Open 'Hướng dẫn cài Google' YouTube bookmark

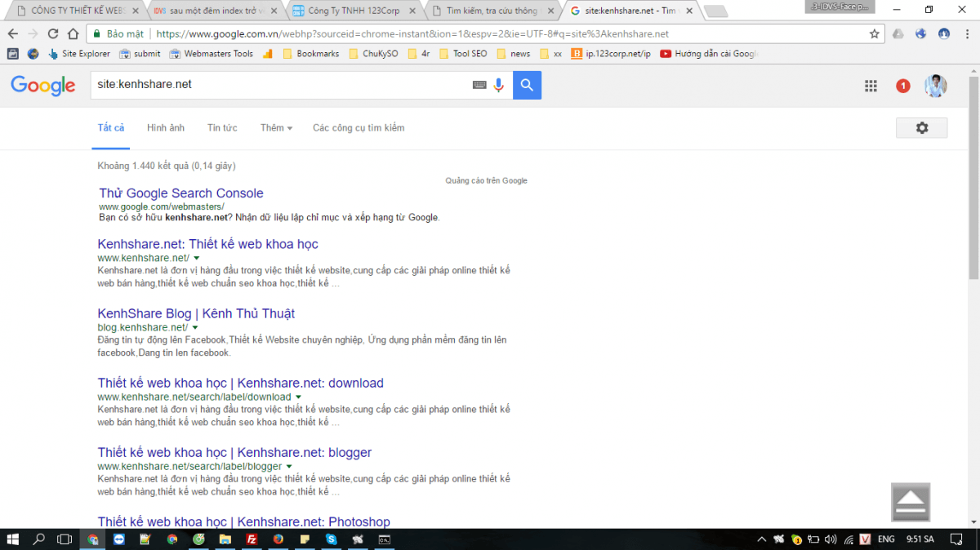709,54
